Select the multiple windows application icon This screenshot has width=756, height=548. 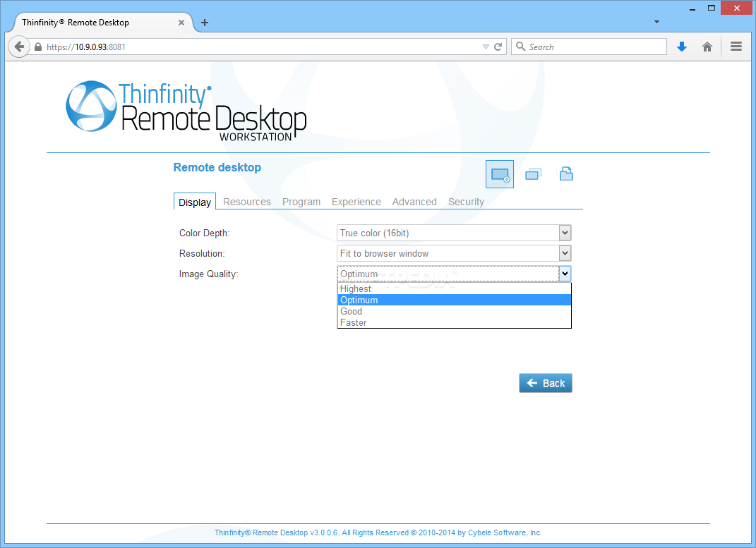click(533, 173)
